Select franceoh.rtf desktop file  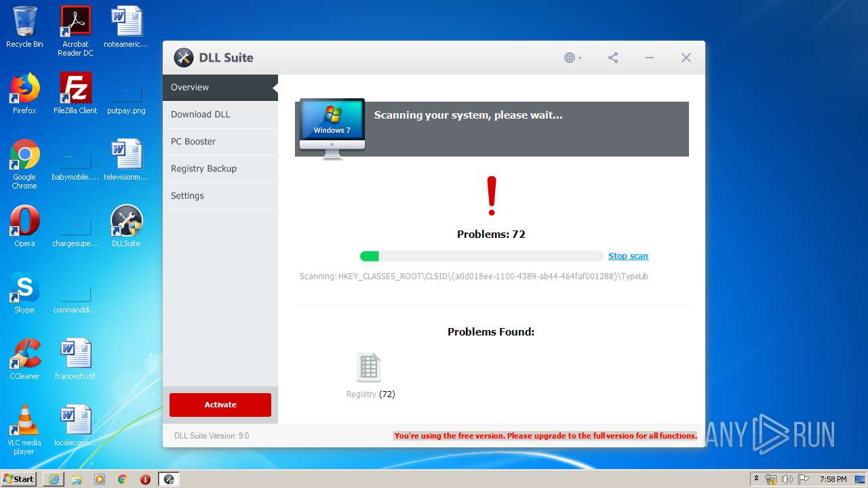coord(75,359)
